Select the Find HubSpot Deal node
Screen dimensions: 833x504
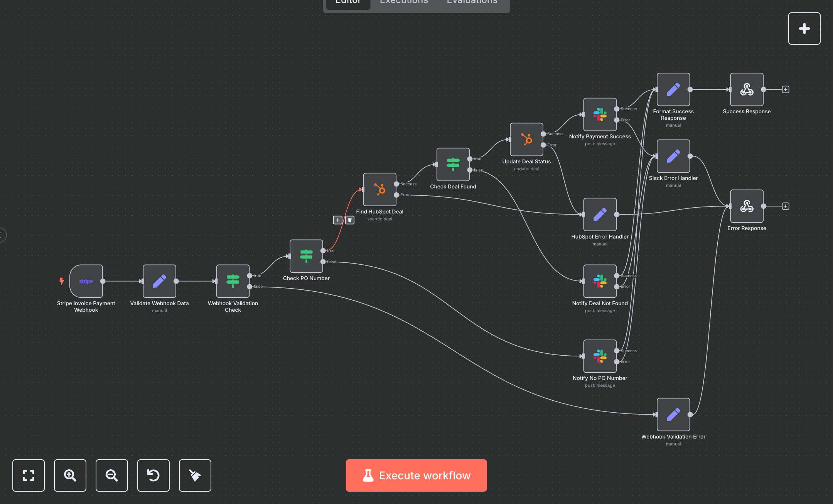click(x=379, y=190)
